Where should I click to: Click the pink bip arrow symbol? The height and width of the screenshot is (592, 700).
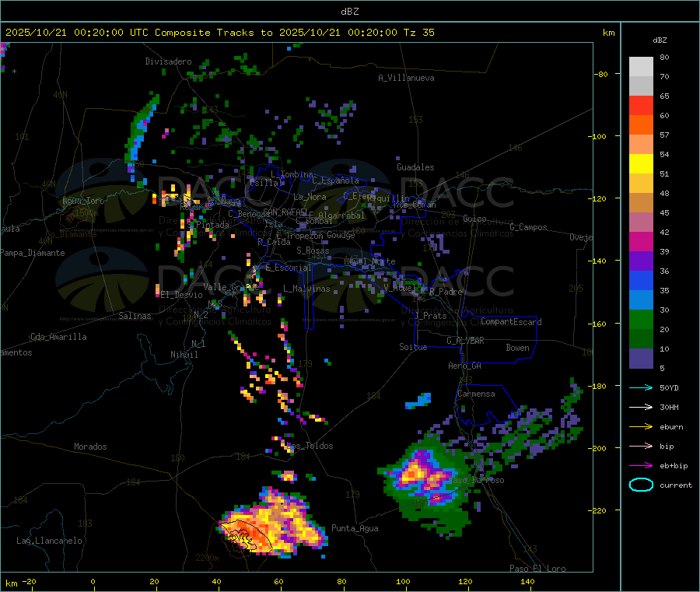pyautogui.click(x=641, y=446)
